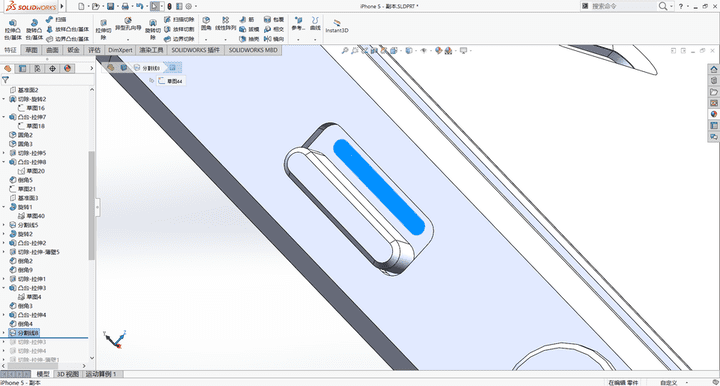
Task: Select 圆角2 in the feature tree
Action: click(21, 135)
